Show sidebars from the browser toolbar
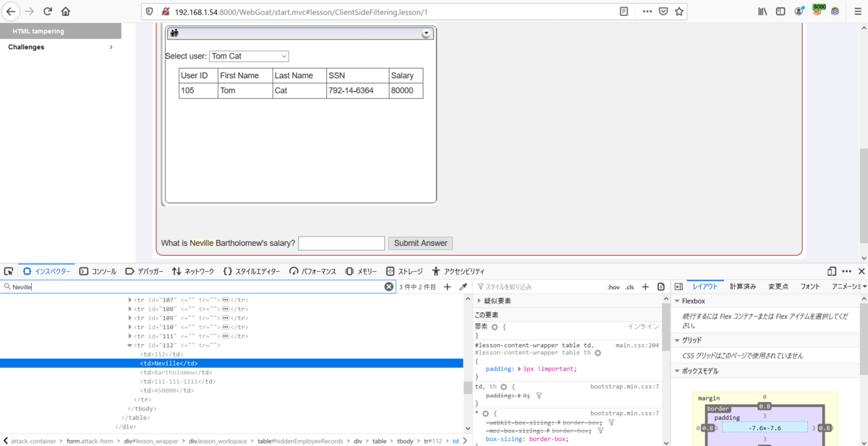 coord(780,12)
